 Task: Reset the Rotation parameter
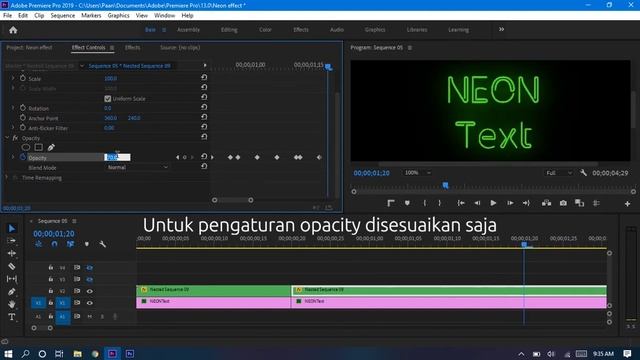tap(204, 107)
